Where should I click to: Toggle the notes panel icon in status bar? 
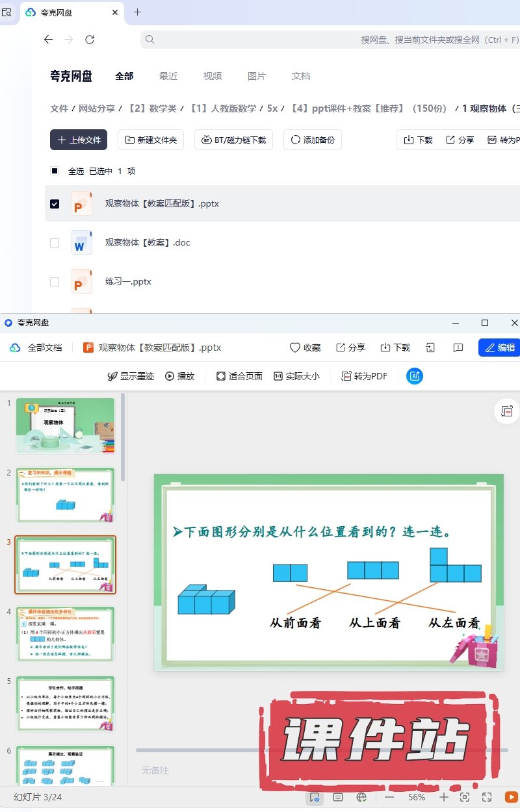coord(338,797)
